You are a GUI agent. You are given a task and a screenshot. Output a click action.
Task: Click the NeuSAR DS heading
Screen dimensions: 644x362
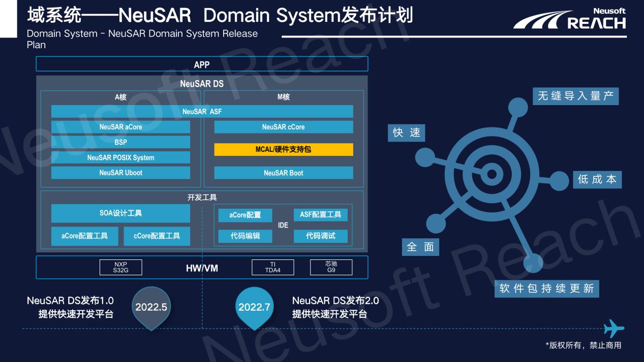(202, 84)
